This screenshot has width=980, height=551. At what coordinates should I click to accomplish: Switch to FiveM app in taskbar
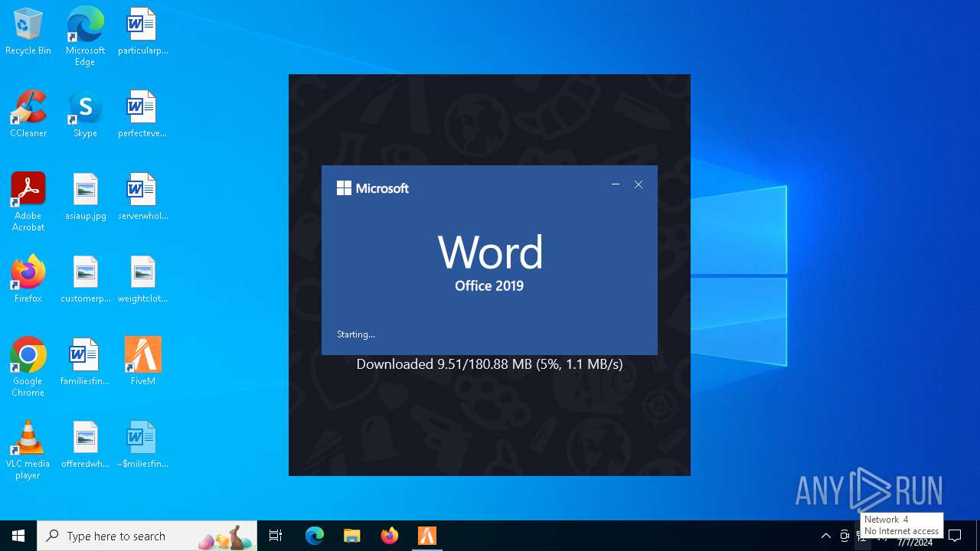coord(427,536)
